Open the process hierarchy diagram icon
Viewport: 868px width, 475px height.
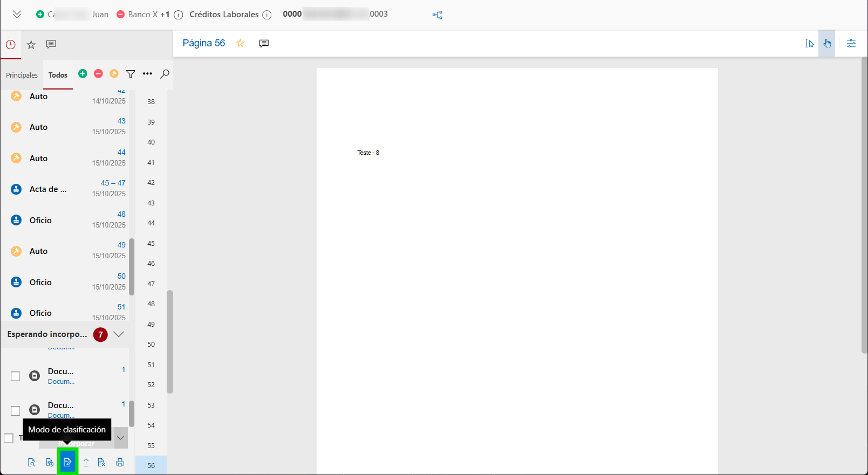click(438, 15)
